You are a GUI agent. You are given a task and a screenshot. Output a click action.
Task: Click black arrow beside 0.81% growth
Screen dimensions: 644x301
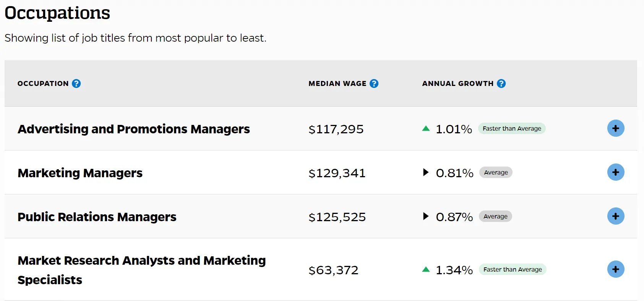click(426, 172)
